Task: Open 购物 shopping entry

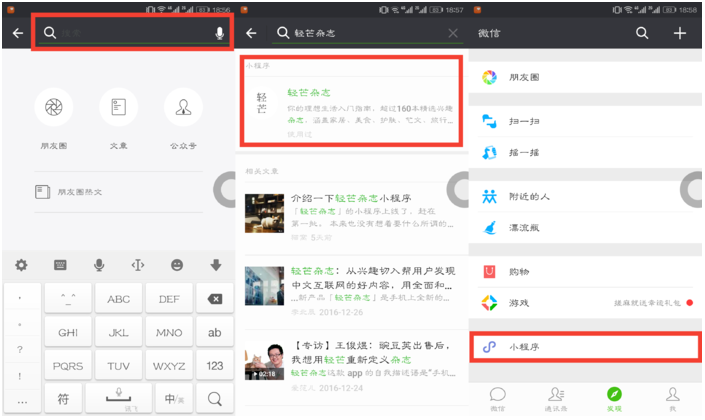Action: (585, 272)
